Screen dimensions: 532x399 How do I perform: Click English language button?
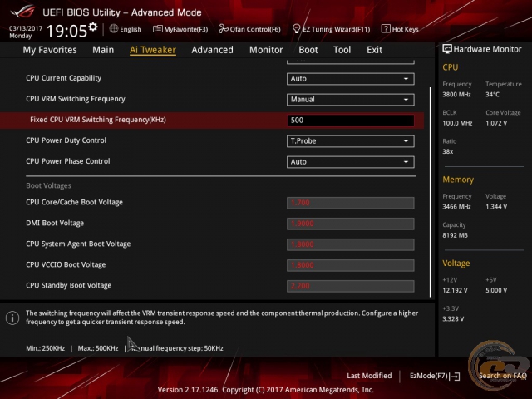click(126, 29)
